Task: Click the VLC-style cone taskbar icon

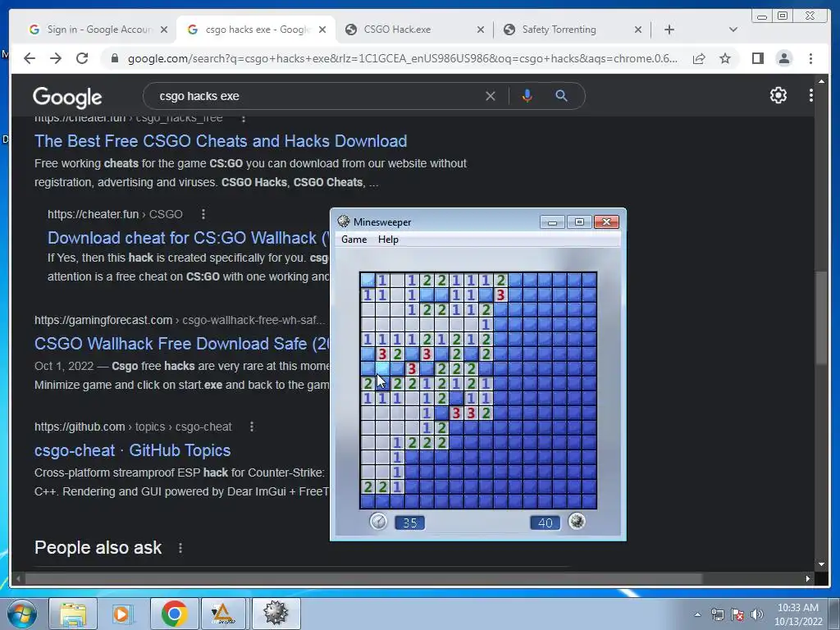Action: (x=223, y=614)
